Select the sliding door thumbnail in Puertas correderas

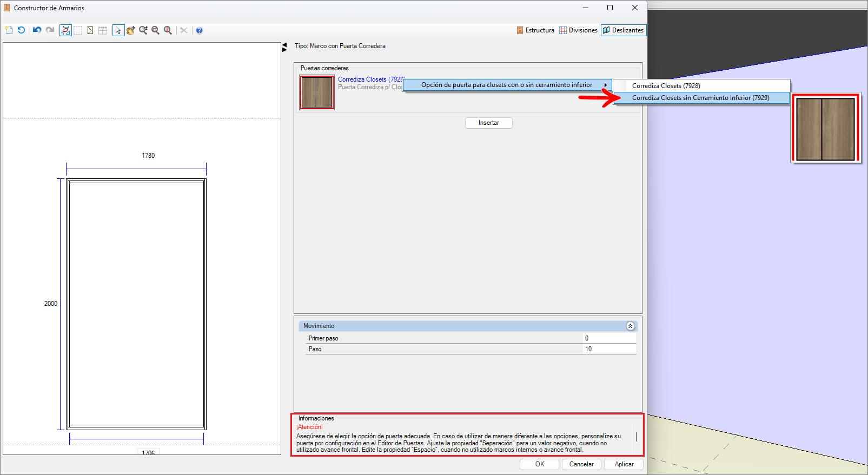coord(317,92)
